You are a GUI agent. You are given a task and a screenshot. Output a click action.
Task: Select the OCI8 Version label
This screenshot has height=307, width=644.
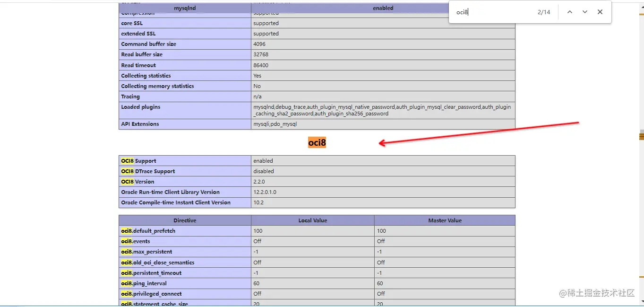tap(137, 182)
